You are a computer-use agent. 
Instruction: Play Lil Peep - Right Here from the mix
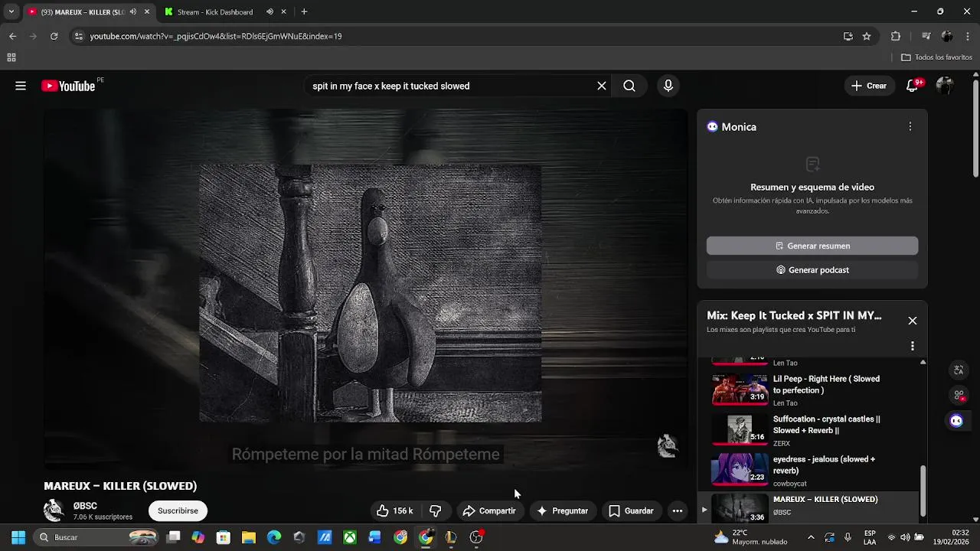812,390
